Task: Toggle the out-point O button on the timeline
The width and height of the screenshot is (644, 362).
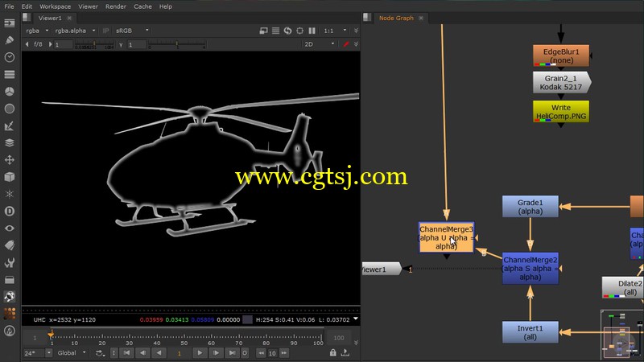Action: coord(245,353)
